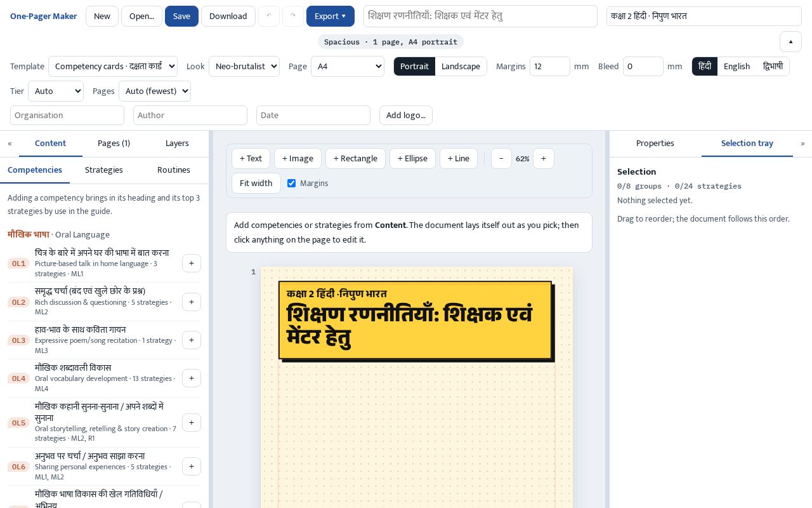Viewport: 812px width, 508px height.
Task: Switch orientation to Landscape
Action: (x=461, y=67)
